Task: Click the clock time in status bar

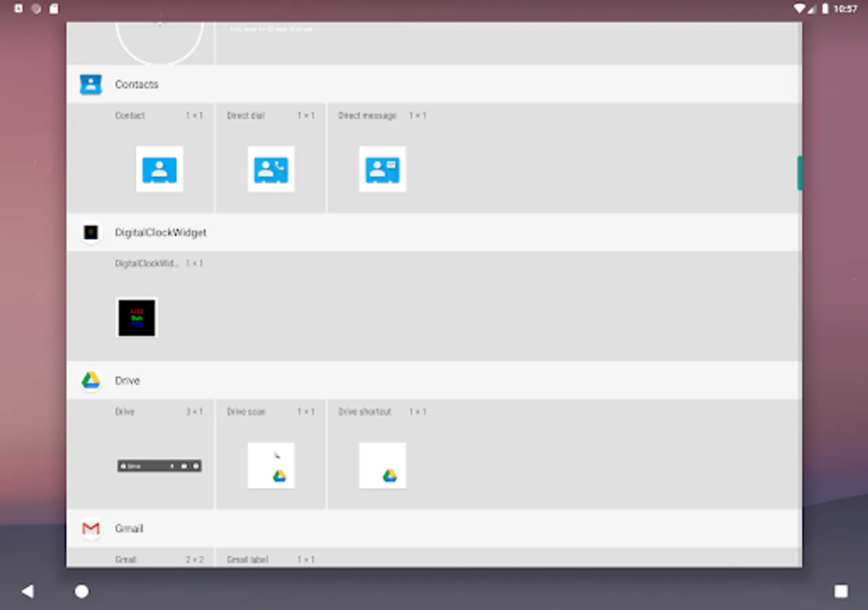Action: pos(846,9)
